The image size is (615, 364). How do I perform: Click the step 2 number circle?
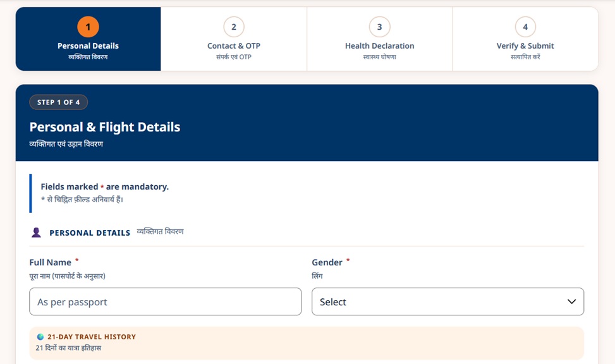[x=234, y=27]
